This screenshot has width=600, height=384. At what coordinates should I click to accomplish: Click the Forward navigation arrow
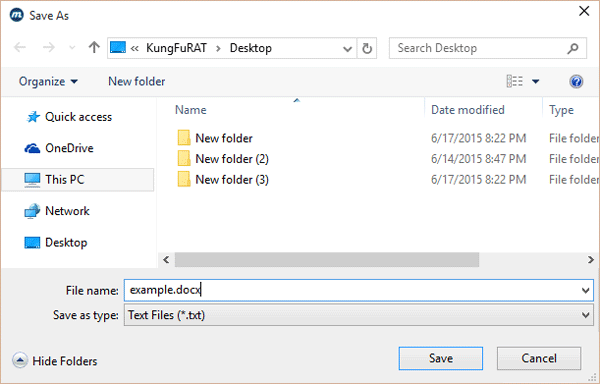pyautogui.click(x=49, y=47)
